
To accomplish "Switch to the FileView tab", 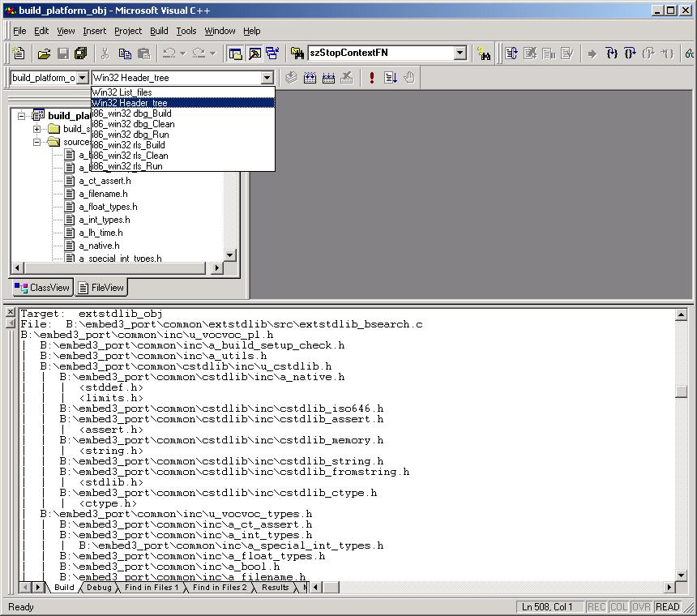I will pos(101,288).
